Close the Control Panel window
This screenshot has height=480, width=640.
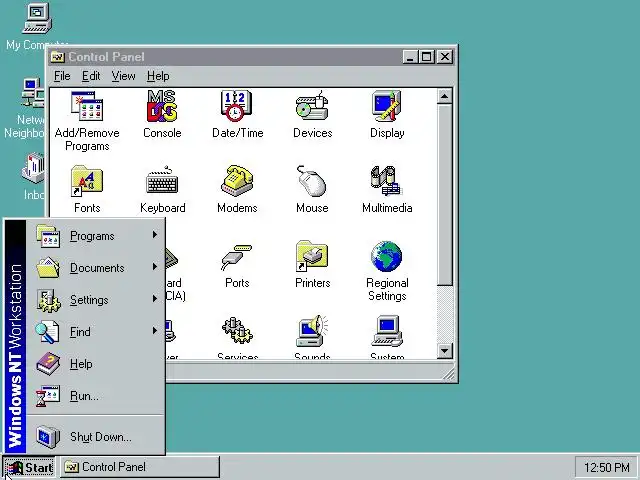[445, 57]
